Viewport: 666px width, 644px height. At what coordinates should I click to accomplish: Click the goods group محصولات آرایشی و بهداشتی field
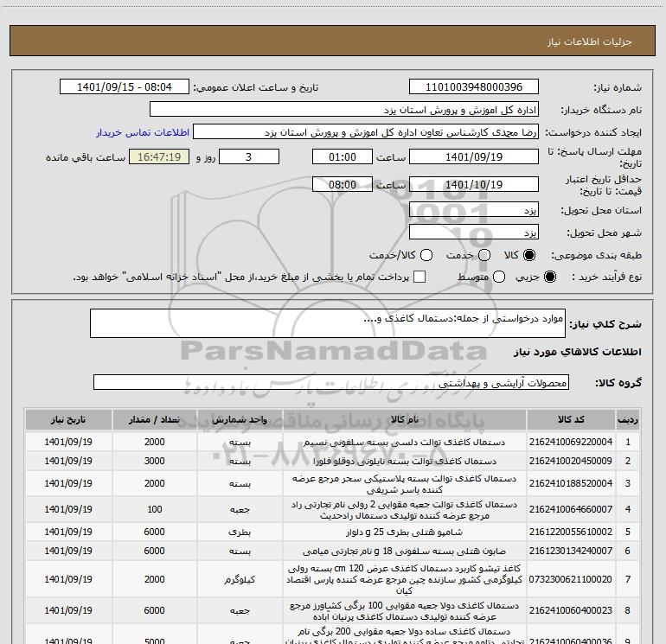point(331,382)
